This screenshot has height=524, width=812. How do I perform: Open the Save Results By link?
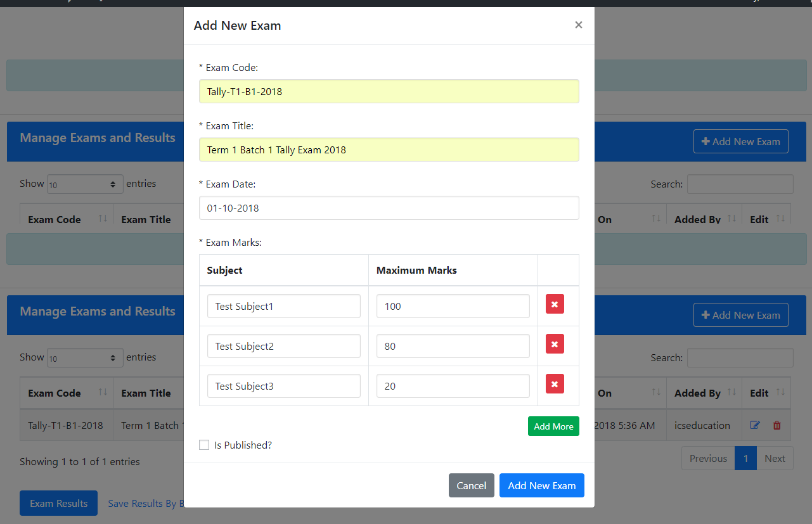(146, 503)
